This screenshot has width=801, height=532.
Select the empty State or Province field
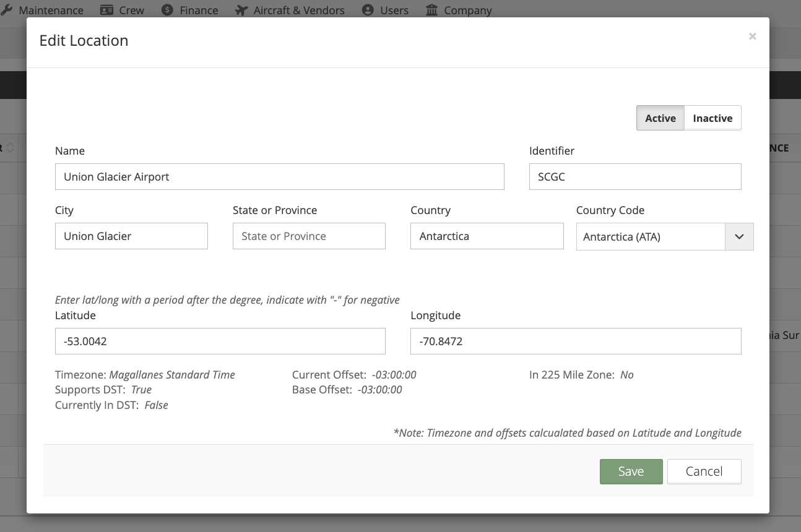[x=309, y=236]
